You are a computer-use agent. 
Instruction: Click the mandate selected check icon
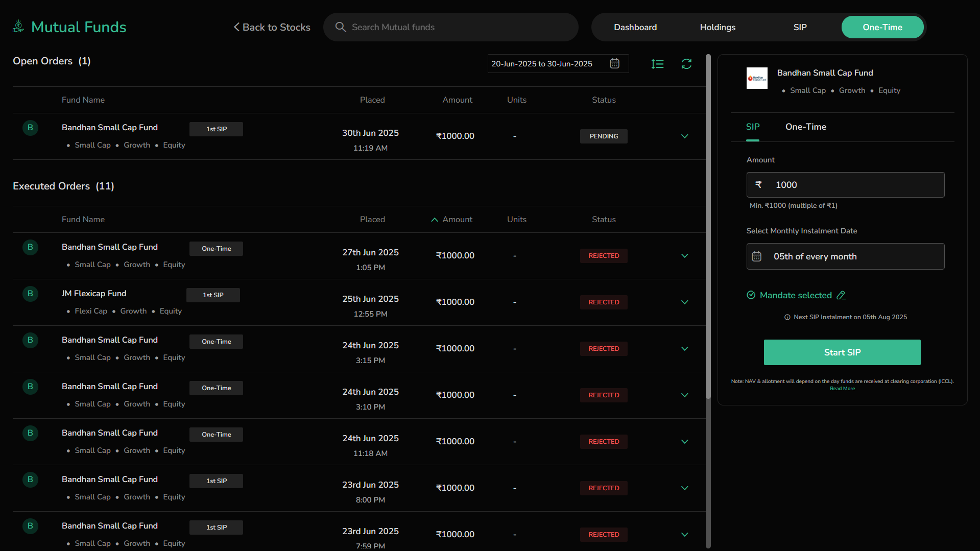(751, 295)
